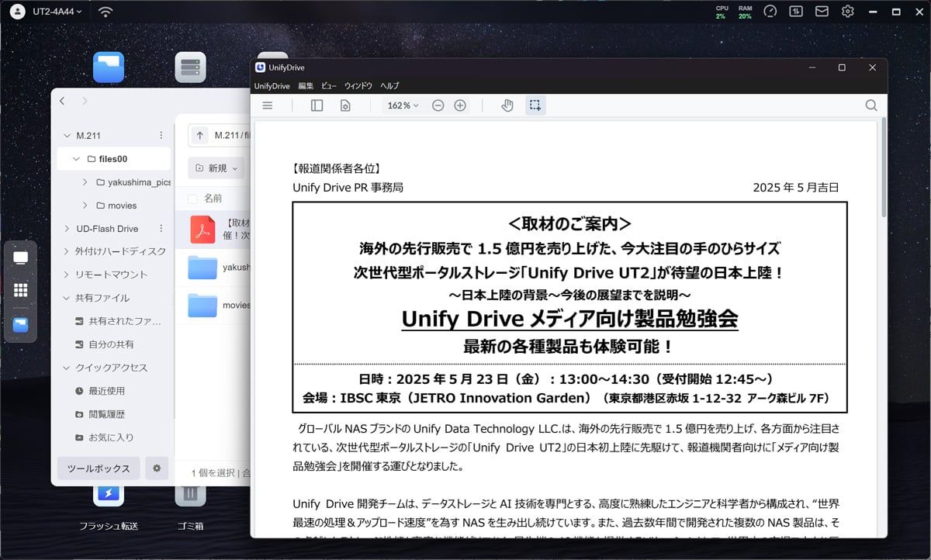Toggle the sidebar panel in the PDF viewer
931x560 pixels.
pyautogui.click(x=317, y=105)
